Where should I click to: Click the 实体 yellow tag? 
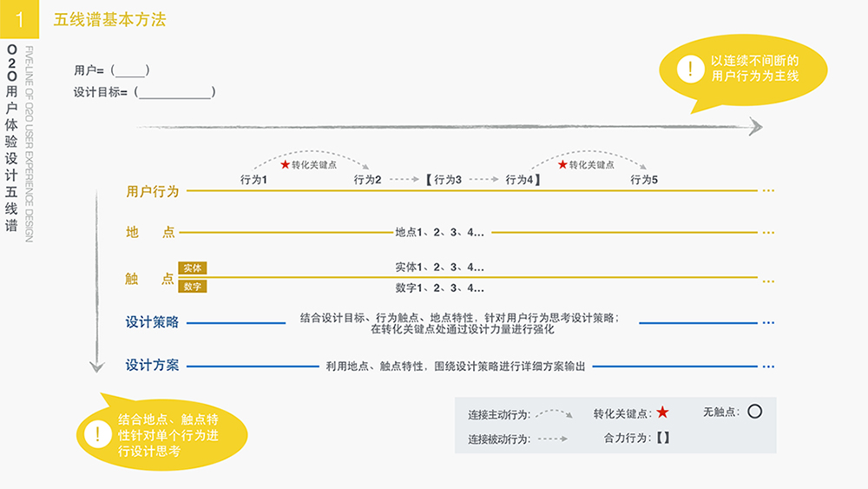point(192,268)
